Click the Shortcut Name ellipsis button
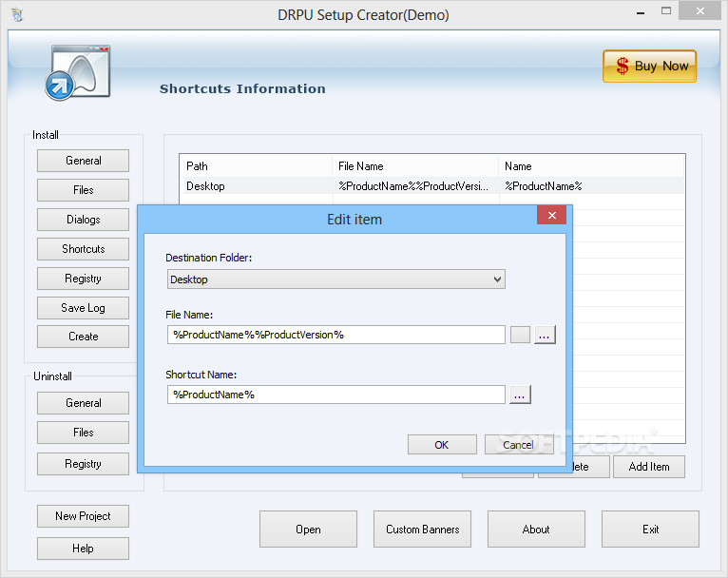The width and height of the screenshot is (728, 578). pyautogui.click(x=520, y=395)
